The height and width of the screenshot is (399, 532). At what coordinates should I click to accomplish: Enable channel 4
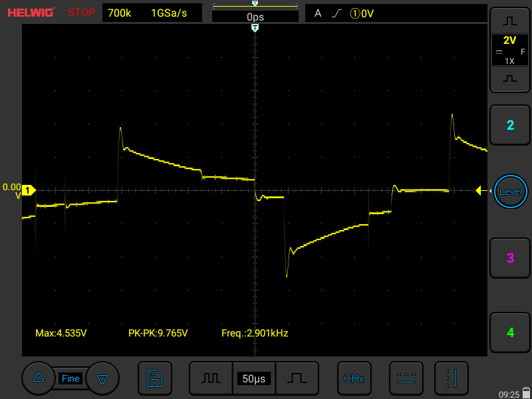(x=510, y=332)
